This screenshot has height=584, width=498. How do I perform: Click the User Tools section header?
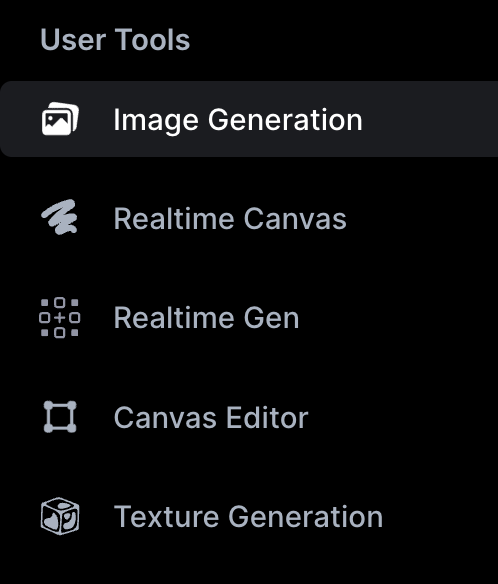(x=115, y=39)
